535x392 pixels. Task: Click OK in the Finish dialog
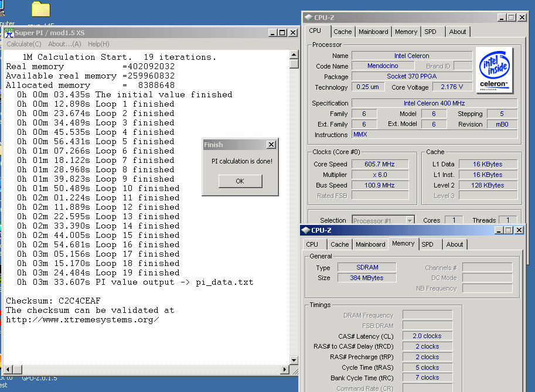240,181
